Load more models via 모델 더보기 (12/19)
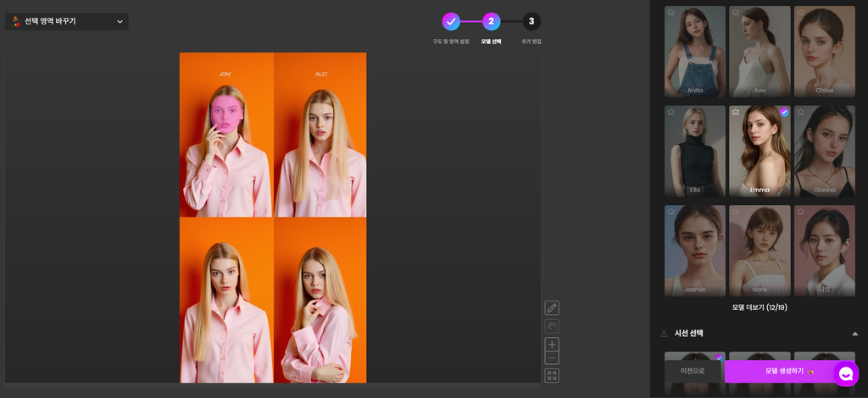868x398 pixels. coord(759,307)
